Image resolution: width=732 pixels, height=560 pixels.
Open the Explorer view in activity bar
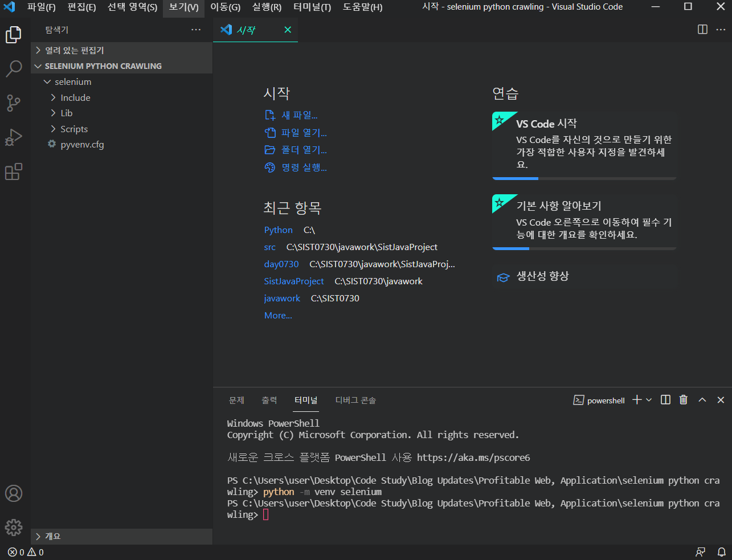(x=14, y=35)
